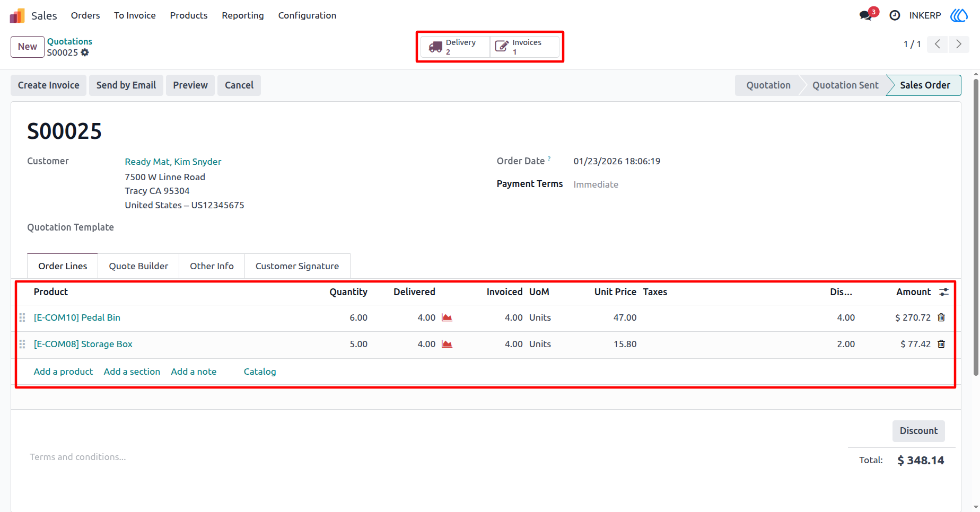Open the Delivery truck smart button

(455, 47)
